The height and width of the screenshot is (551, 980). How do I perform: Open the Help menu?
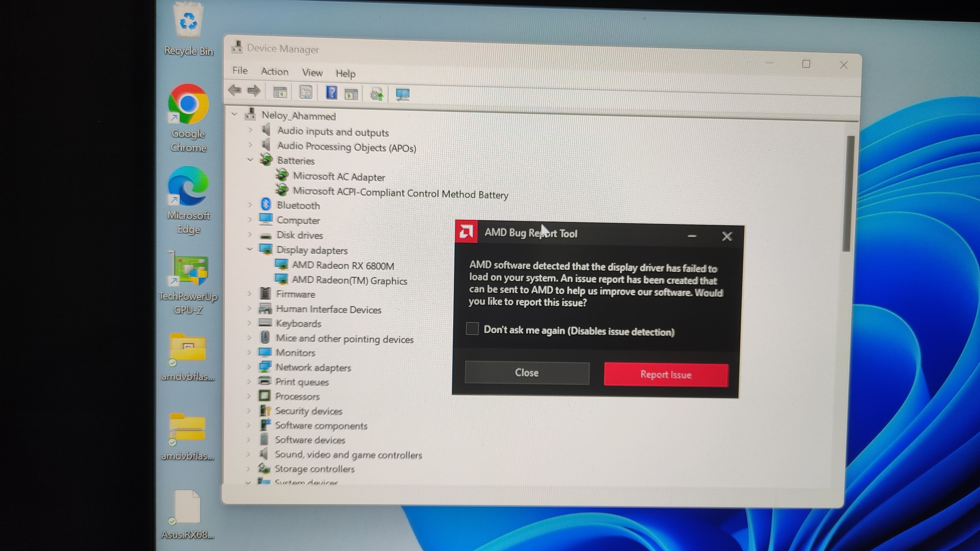(x=345, y=73)
